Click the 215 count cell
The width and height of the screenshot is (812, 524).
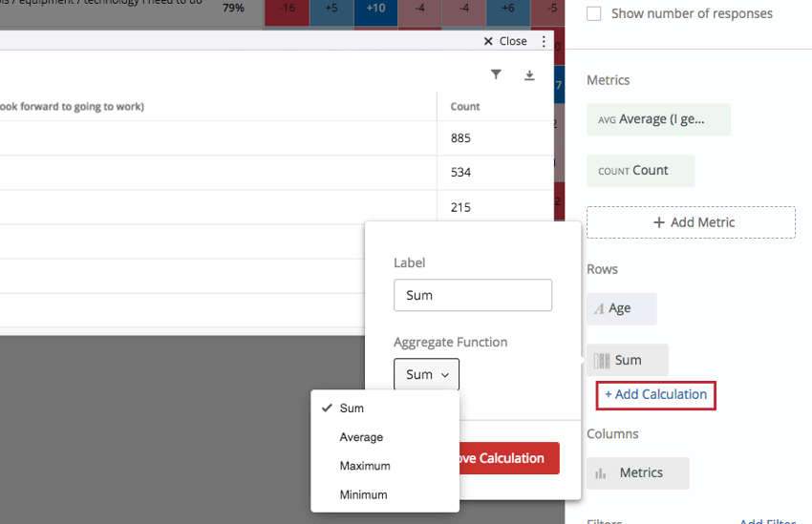point(495,207)
